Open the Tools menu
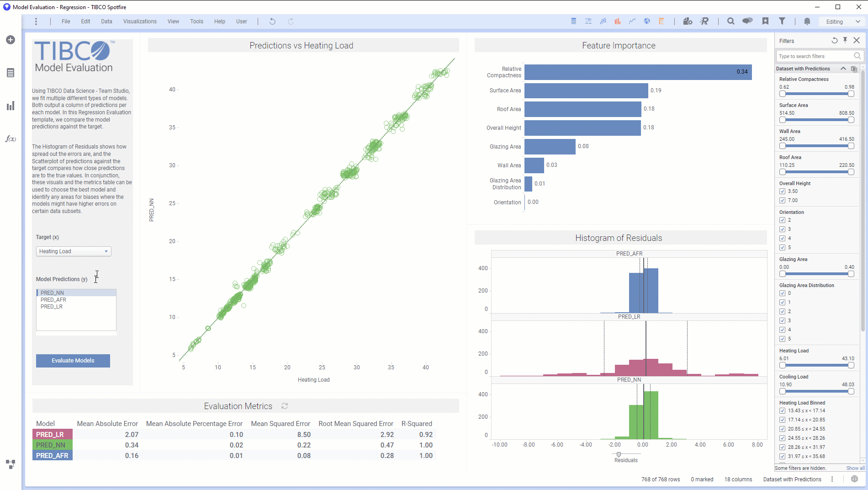Screen dimensions: 868x490 point(196,21)
